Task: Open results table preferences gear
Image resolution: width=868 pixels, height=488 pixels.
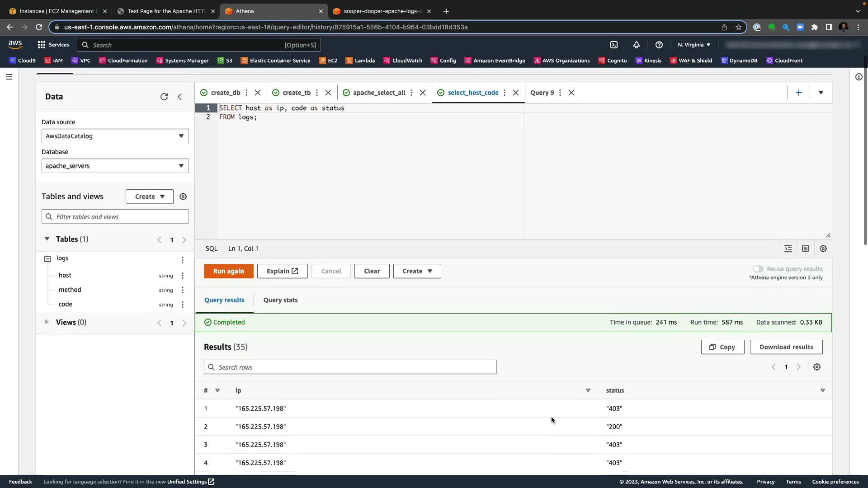Action: point(817,367)
